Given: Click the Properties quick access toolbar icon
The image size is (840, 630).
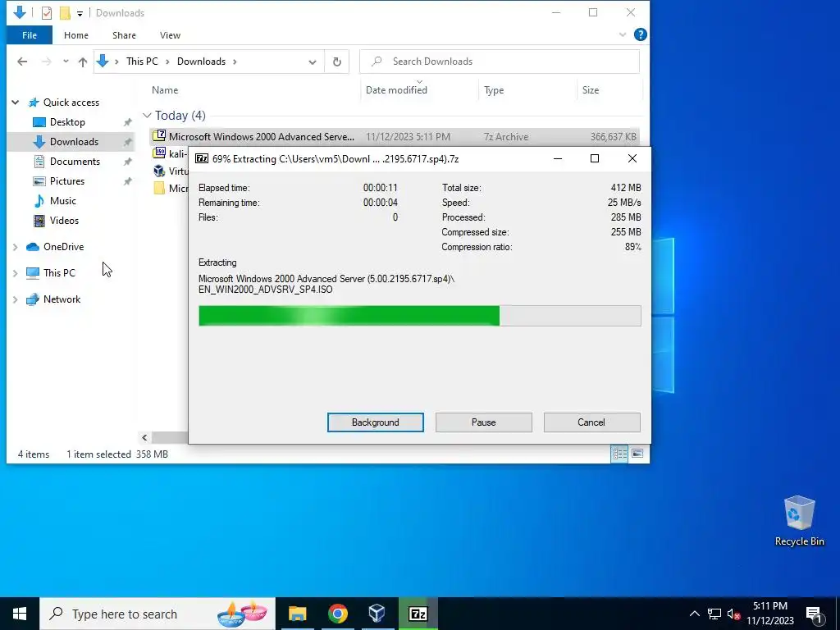Looking at the screenshot, I should 47,13.
